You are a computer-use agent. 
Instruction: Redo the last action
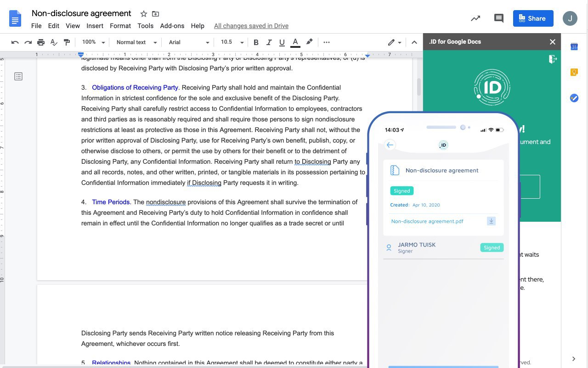click(28, 42)
